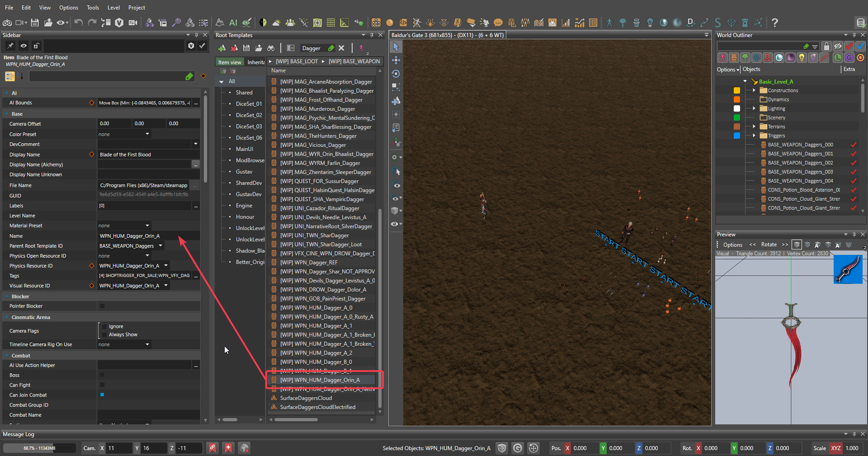
Task: Select the rotate tool in viewport toolbar
Action: click(x=396, y=74)
